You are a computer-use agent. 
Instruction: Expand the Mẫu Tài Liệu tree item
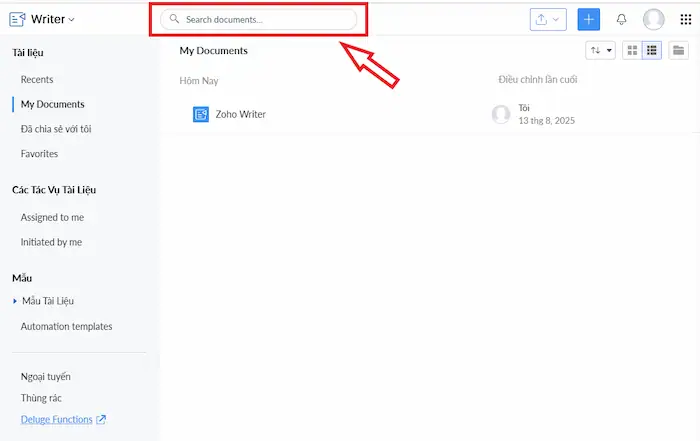point(15,301)
